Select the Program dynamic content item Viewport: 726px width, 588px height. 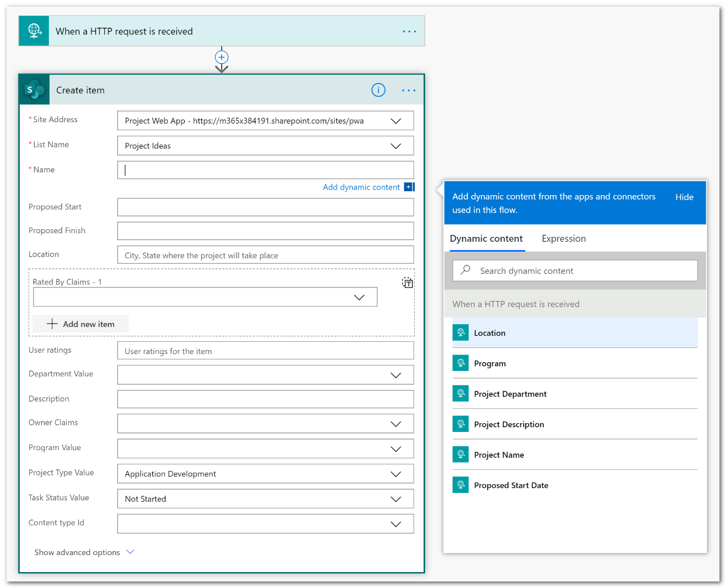575,363
